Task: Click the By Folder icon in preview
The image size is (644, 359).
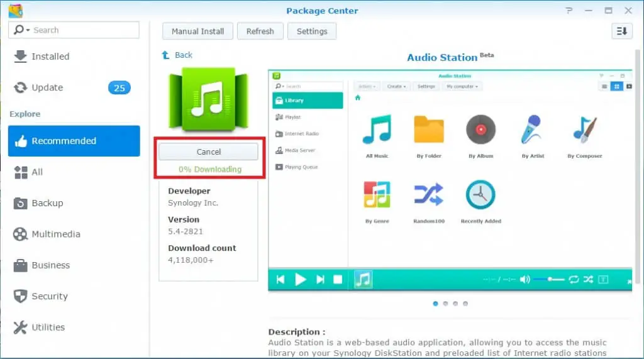Action: tap(429, 130)
